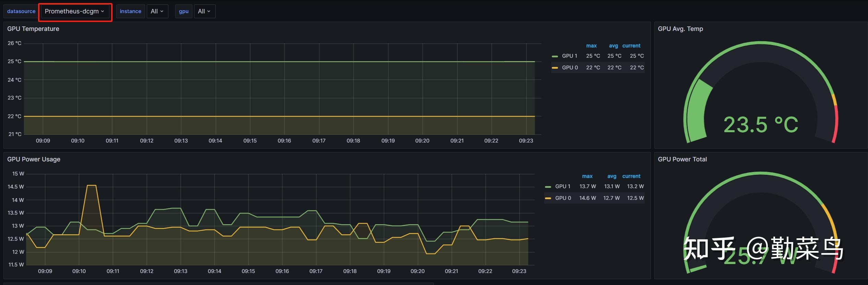Screen dimensions: 868x285
Task: Open the GPU Temperature panel title menu
Action: 33,29
